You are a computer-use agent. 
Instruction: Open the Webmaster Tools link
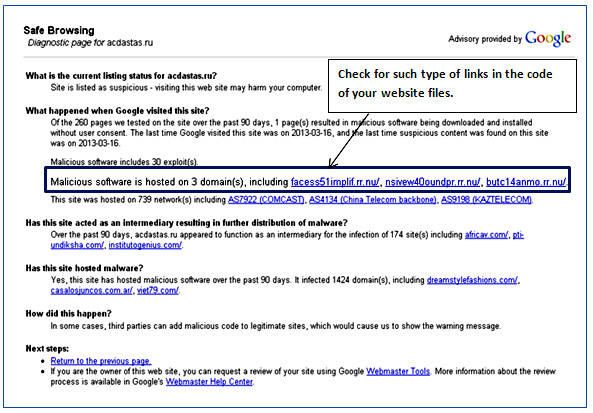click(x=398, y=371)
